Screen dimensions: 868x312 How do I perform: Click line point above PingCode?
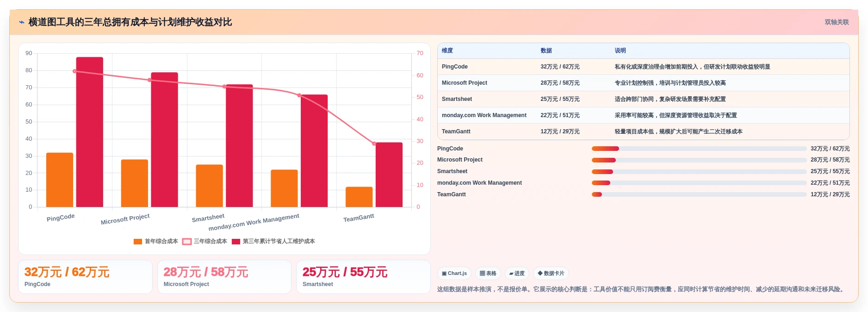pyautogui.click(x=74, y=71)
